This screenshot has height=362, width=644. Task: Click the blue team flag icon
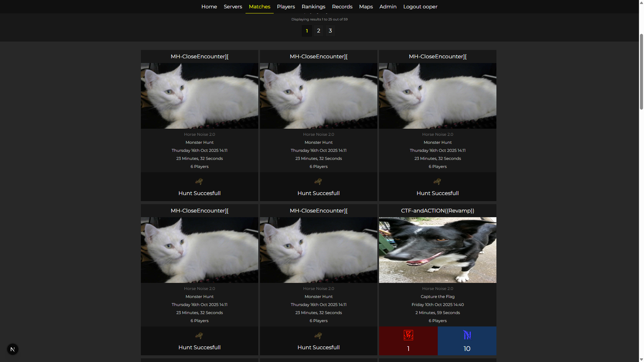point(467,335)
